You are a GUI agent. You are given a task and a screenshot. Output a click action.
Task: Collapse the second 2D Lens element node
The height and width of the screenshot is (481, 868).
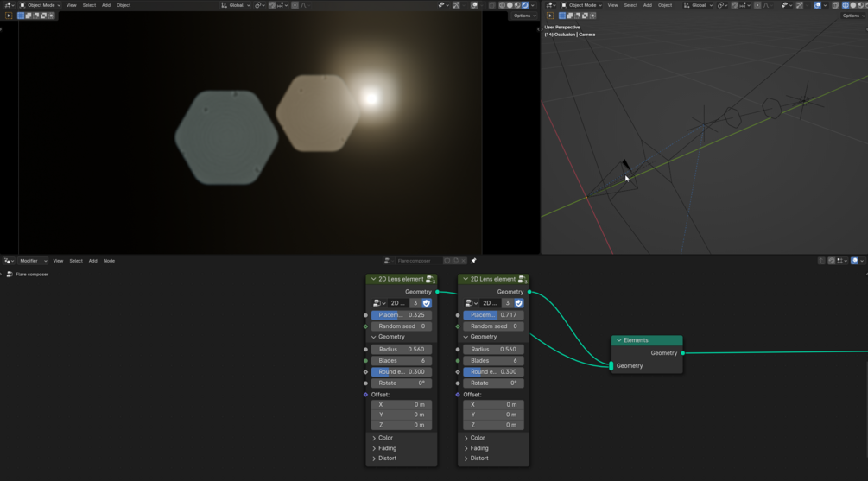click(x=466, y=279)
